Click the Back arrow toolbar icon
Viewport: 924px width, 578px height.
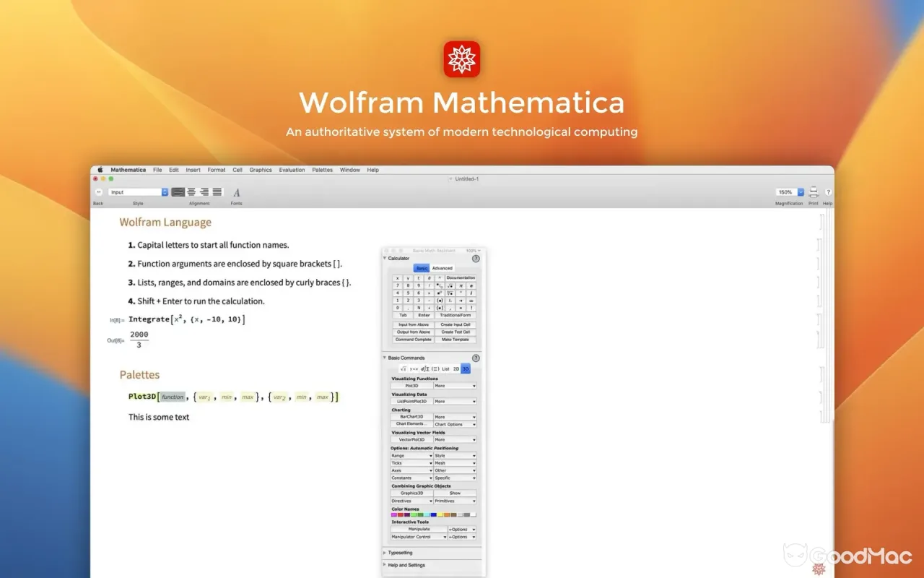coord(99,192)
